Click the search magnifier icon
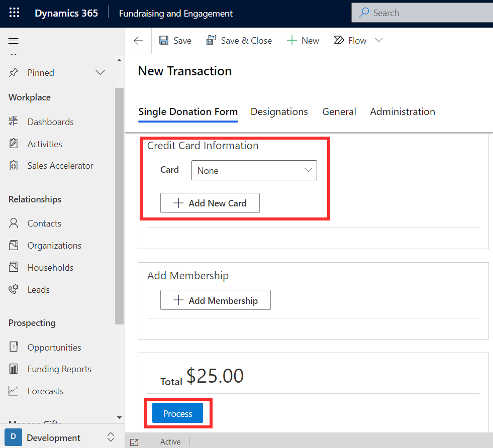Viewport: 493px width, 448px height. (364, 13)
